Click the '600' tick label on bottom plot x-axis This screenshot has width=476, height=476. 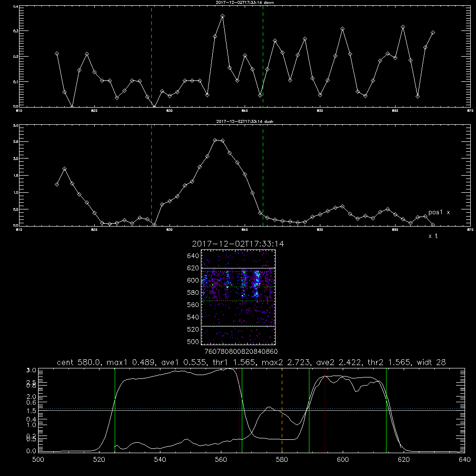tap(343, 460)
